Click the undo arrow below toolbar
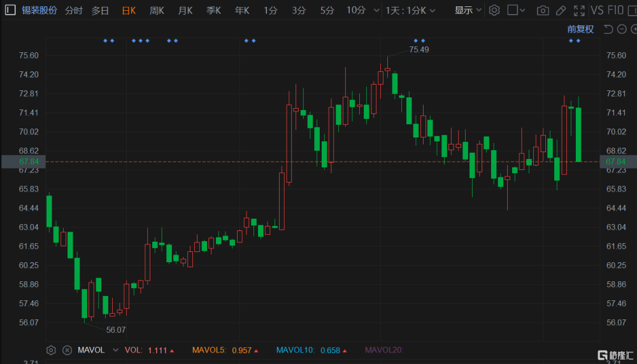 click(608, 29)
